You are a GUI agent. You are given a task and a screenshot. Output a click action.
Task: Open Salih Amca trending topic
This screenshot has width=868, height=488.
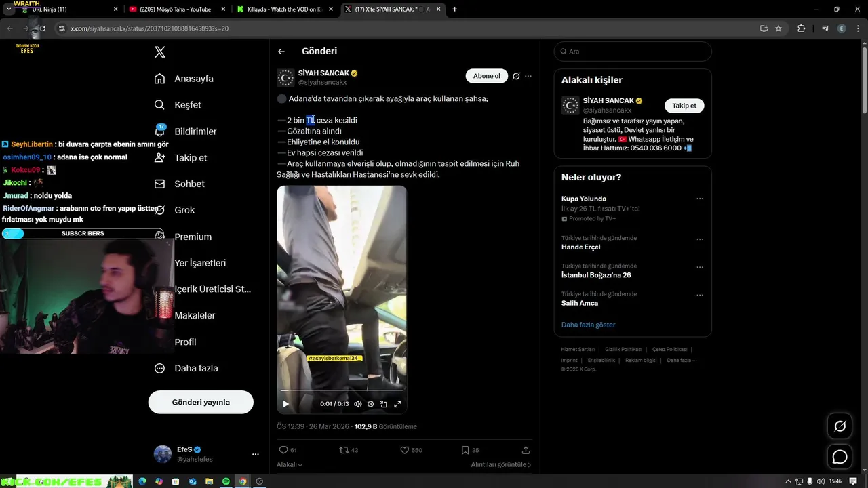pos(580,304)
